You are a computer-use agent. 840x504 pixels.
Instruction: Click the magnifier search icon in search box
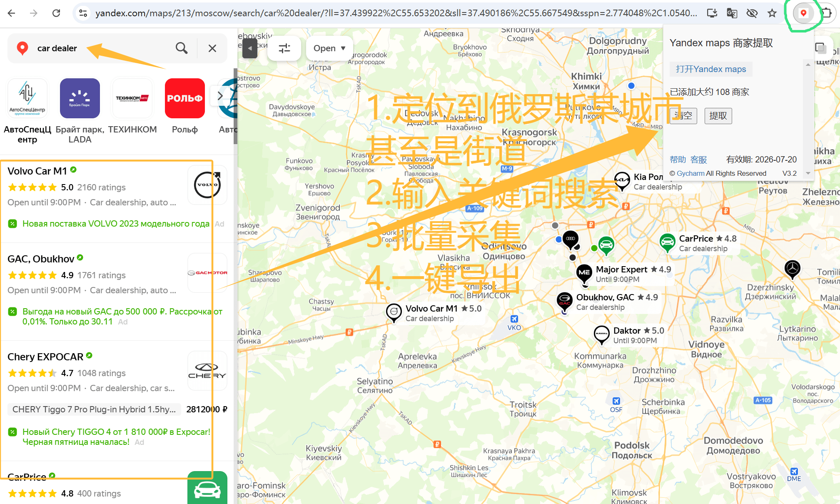point(181,48)
